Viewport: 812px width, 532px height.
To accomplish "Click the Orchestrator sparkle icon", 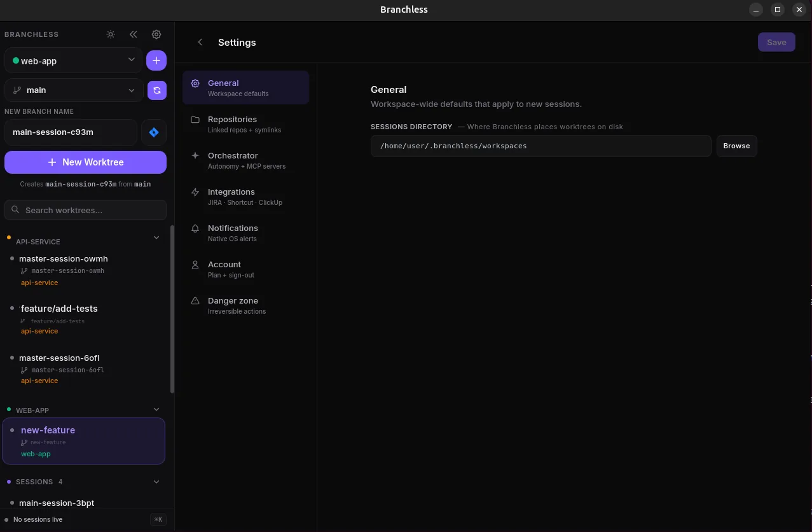I will pyautogui.click(x=195, y=156).
